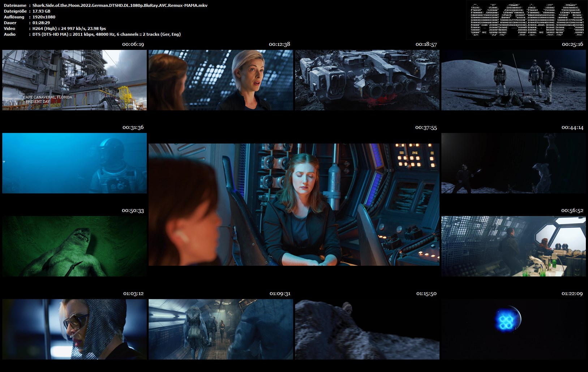
Task: Click the 00:06:19 timestamp label
Action: click(133, 44)
